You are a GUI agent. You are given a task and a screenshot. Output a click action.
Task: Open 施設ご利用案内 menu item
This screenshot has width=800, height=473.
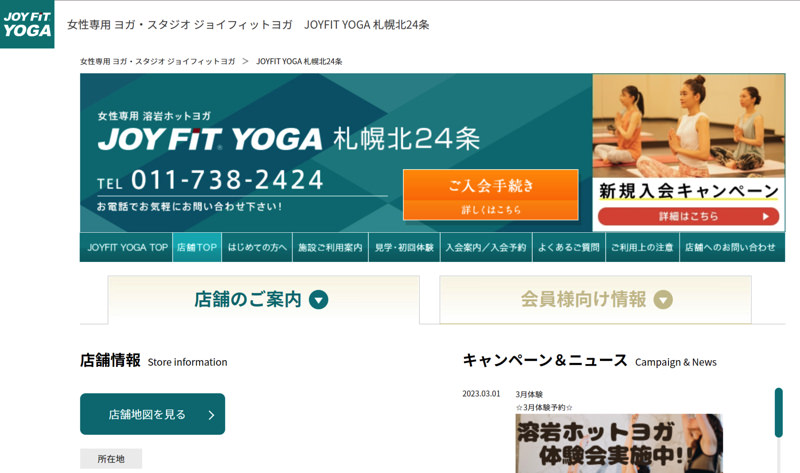click(x=330, y=247)
